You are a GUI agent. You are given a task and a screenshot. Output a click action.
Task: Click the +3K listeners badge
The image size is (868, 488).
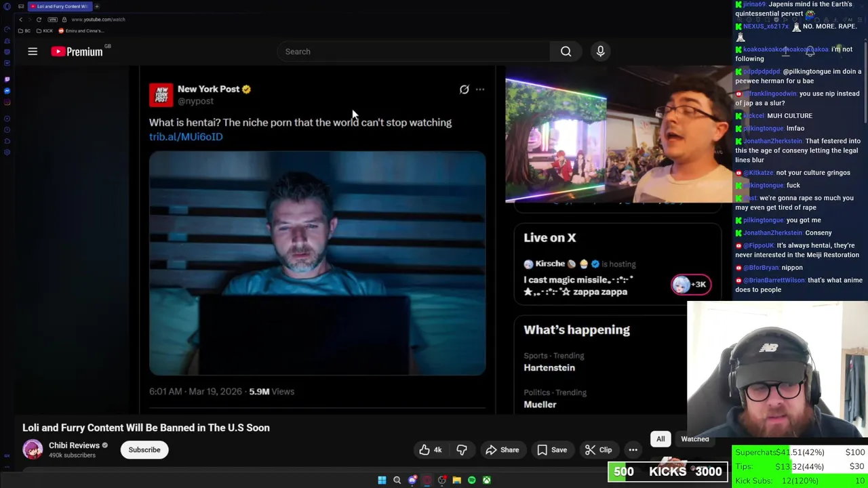[691, 285]
